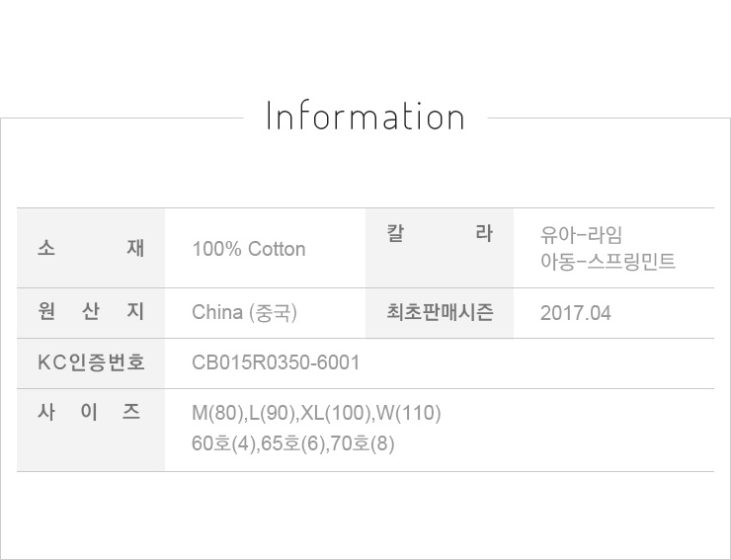The image size is (731, 560).
Task: Select the 최초판매시즌 label cell
Action: [x=440, y=313]
